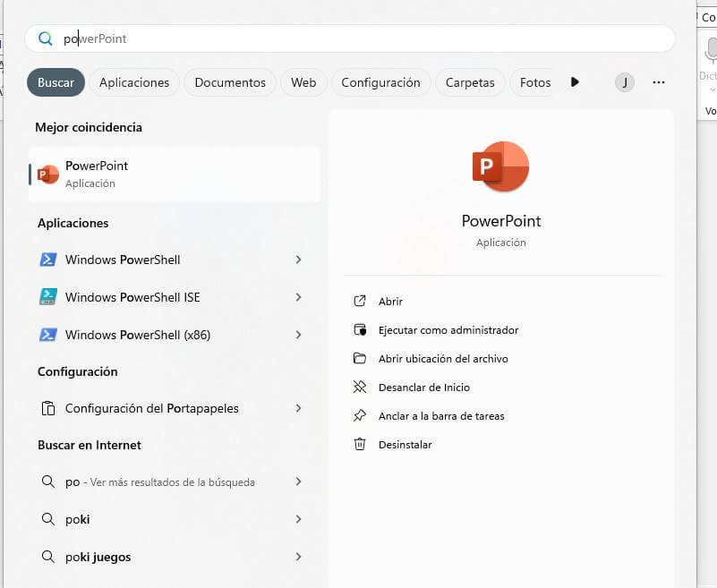Click the Anclar a la barra pin icon

point(360,416)
